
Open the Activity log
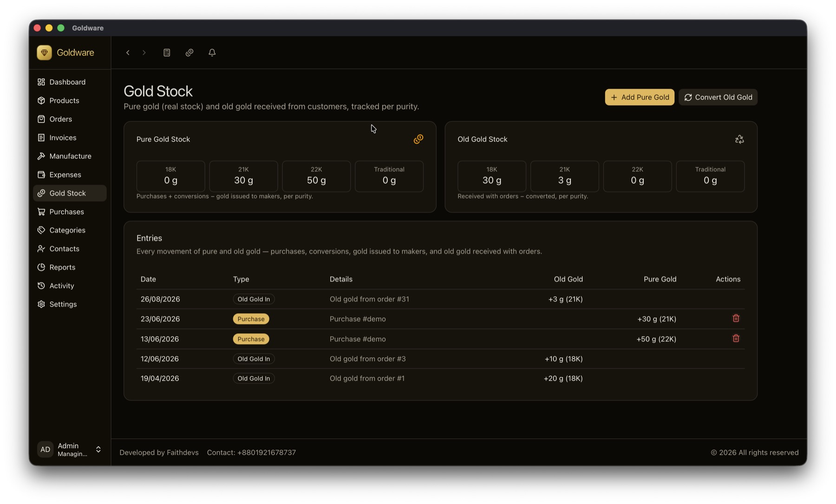[70, 286]
